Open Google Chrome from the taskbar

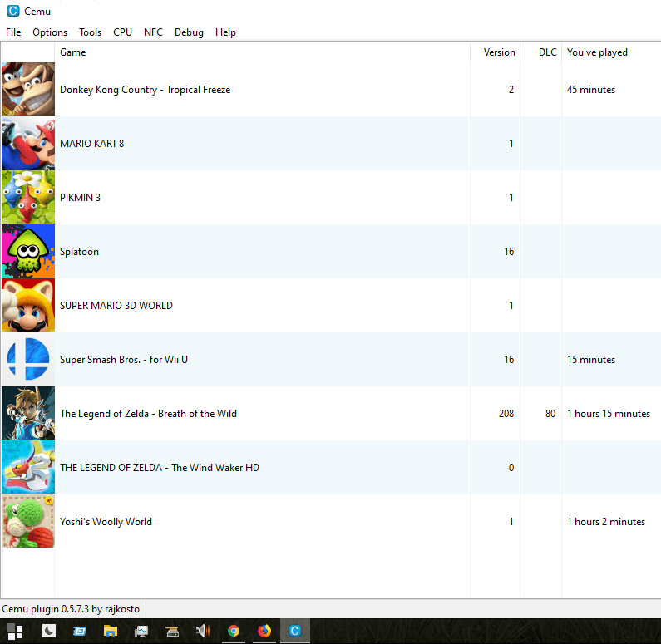click(234, 631)
